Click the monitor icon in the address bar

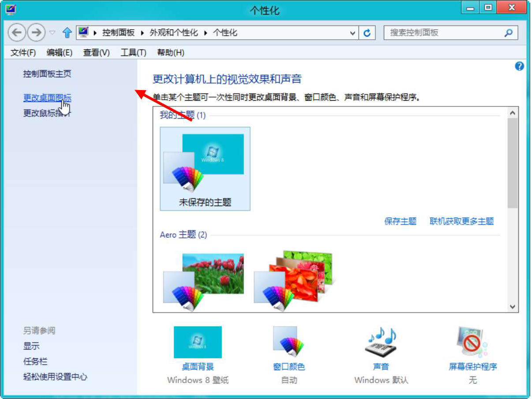[x=83, y=32]
